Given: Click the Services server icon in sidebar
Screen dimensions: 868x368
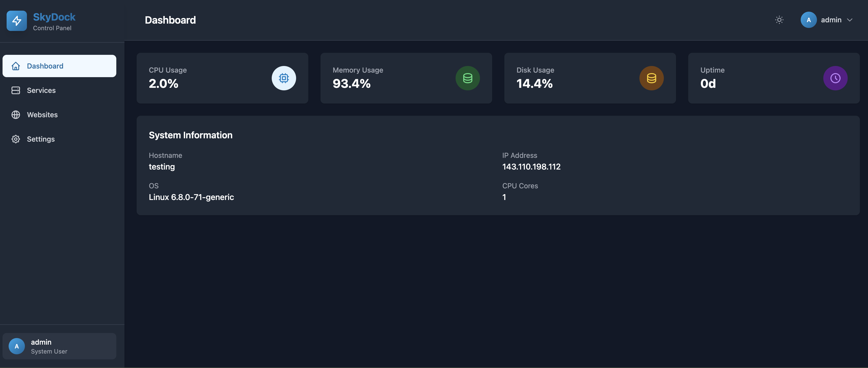Looking at the screenshot, I should pos(16,90).
